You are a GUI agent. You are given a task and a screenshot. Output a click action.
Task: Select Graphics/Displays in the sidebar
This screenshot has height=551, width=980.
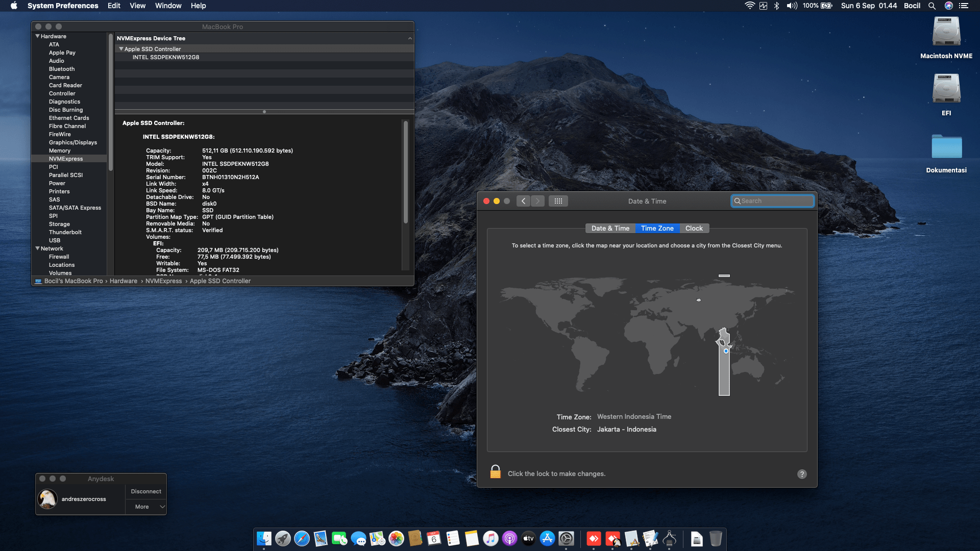pos(73,142)
